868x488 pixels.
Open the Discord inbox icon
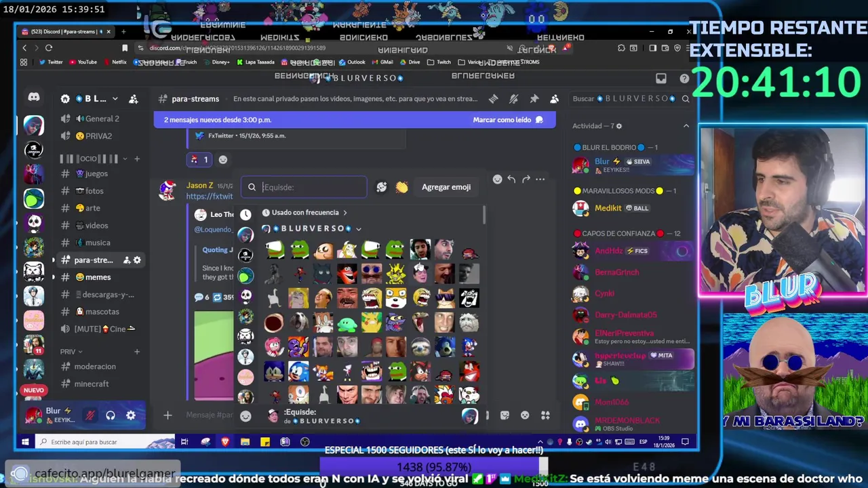(x=661, y=79)
